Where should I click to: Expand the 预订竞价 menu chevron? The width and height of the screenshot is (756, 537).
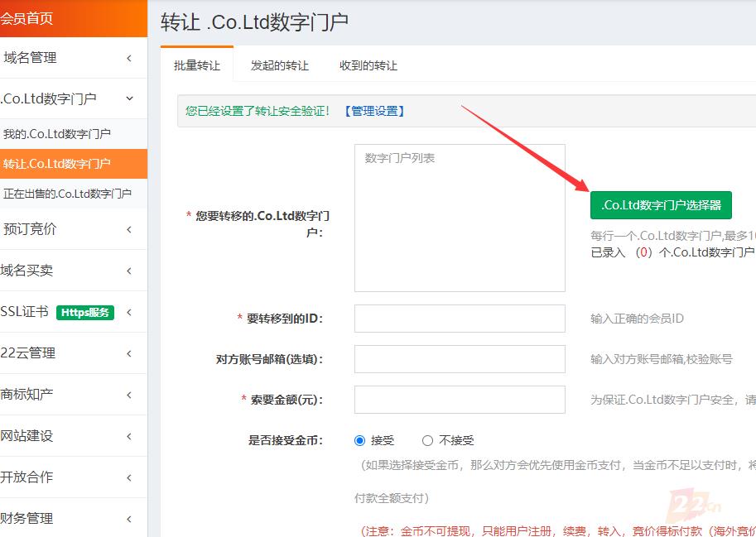point(129,229)
